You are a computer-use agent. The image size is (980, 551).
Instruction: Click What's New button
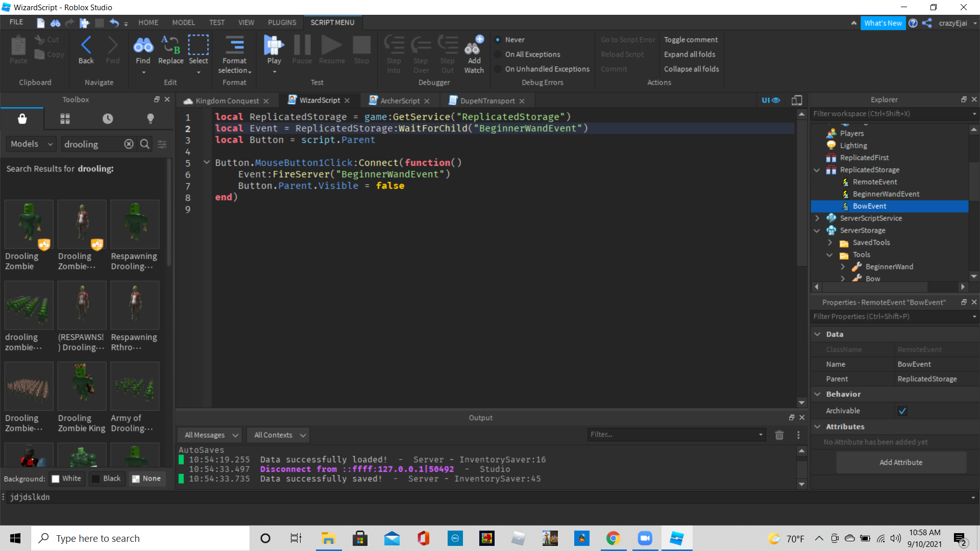pyautogui.click(x=883, y=23)
